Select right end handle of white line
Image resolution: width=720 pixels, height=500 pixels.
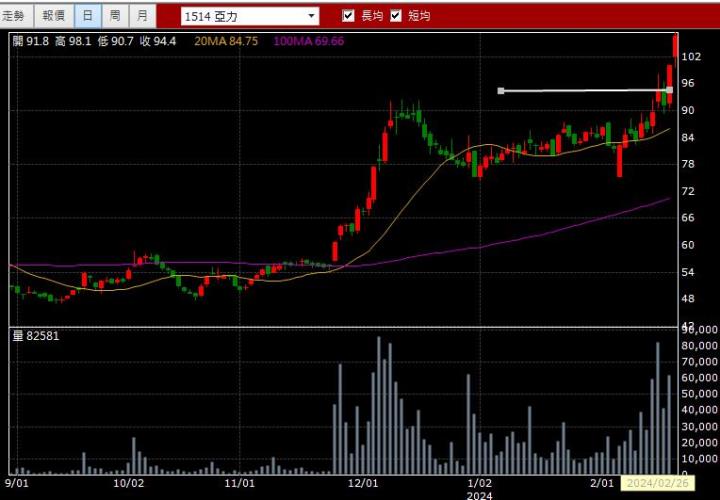[x=669, y=90]
